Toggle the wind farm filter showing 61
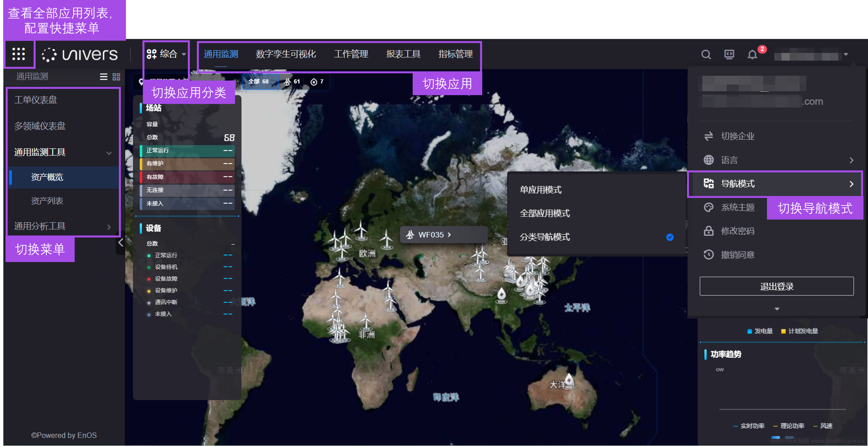 292,81
